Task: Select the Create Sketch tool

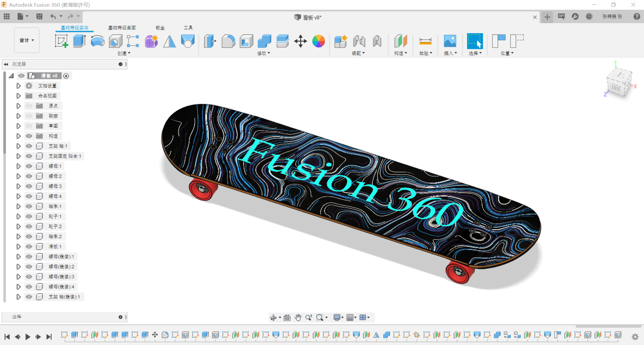Action: (61, 41)
